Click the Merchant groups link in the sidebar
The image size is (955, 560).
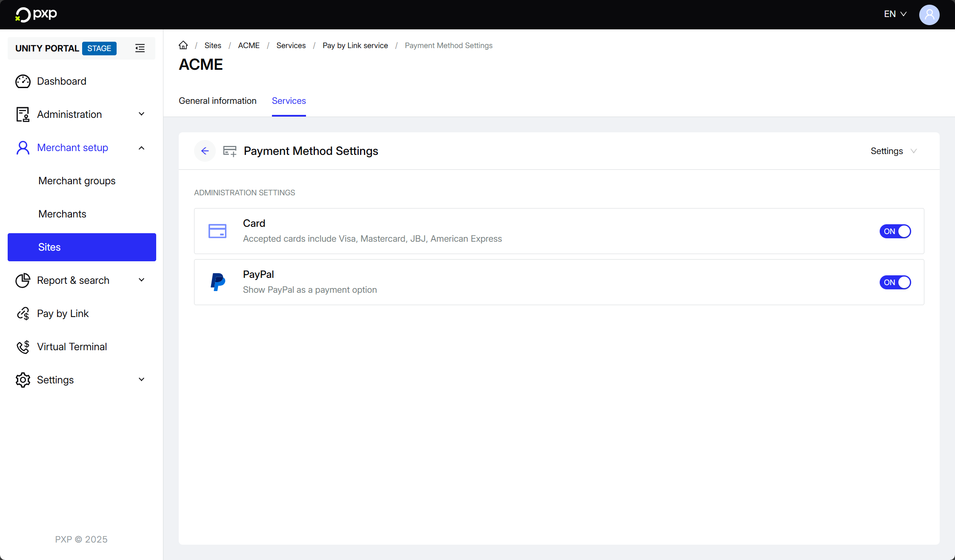77,180
